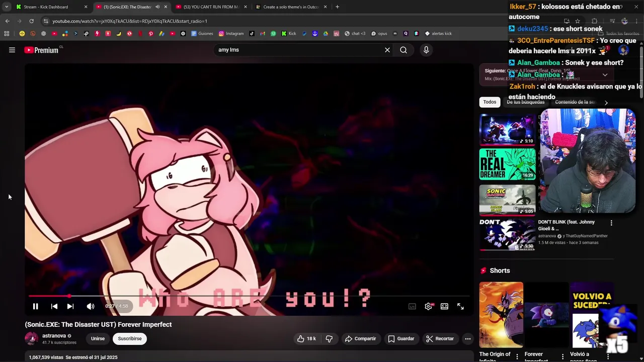
Task: Open The Origin of Infinite short
Action: coord(501,315)
